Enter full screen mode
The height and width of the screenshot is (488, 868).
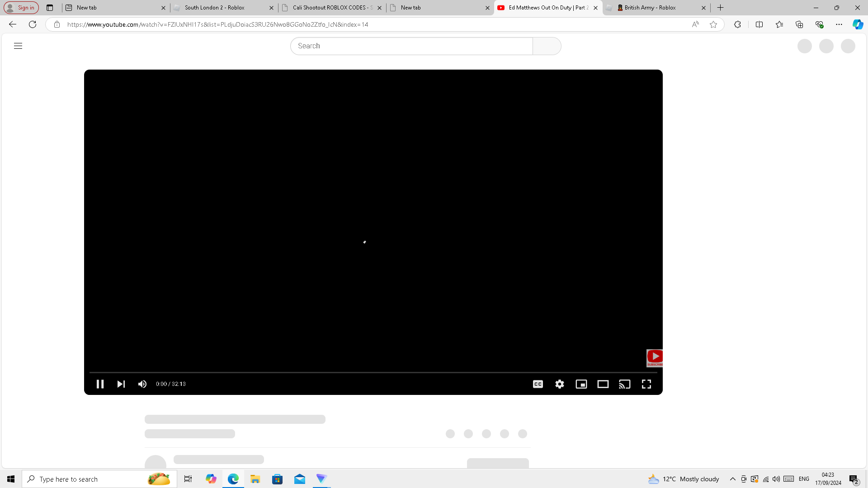[x=646, y=384]
